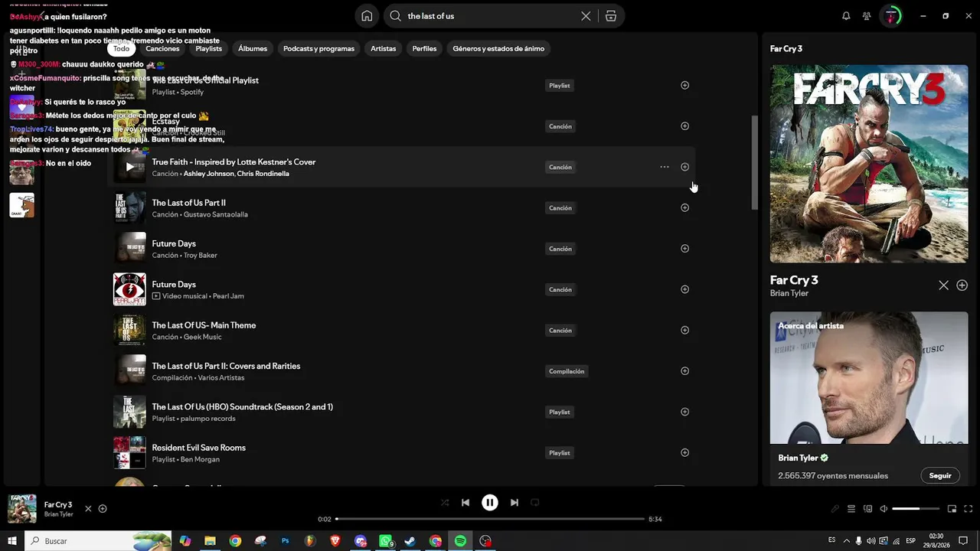Click the X beside the now-playing bar title
Viewport: 980px width, 551px height.
click(88, 509)
